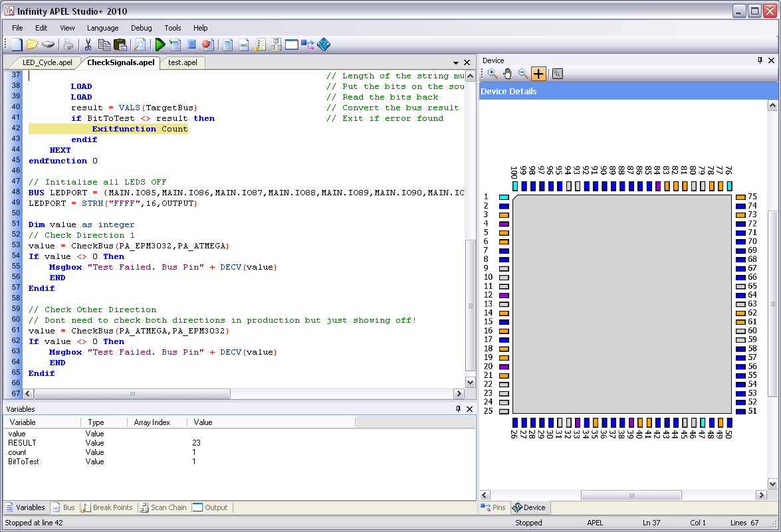Open the document tab list dropdown arrow
The width and height of the screenshot is (781, 532).
pos(457,62)
